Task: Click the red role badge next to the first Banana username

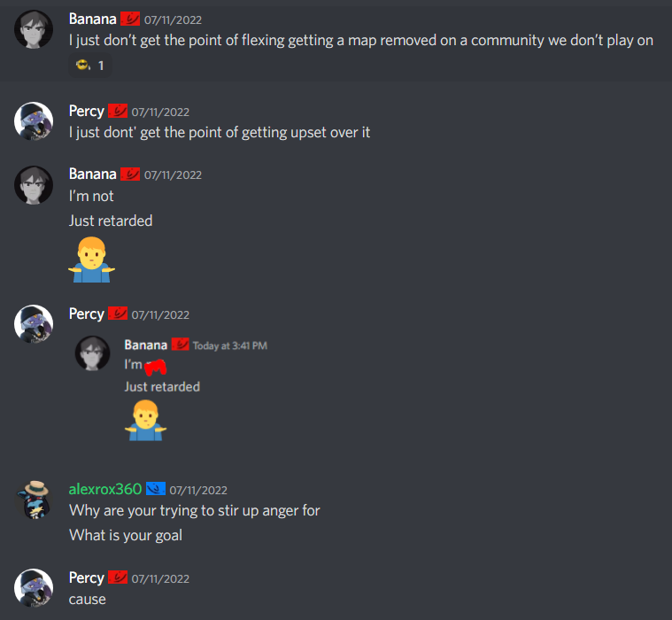Action: click(x=130, y=19)
